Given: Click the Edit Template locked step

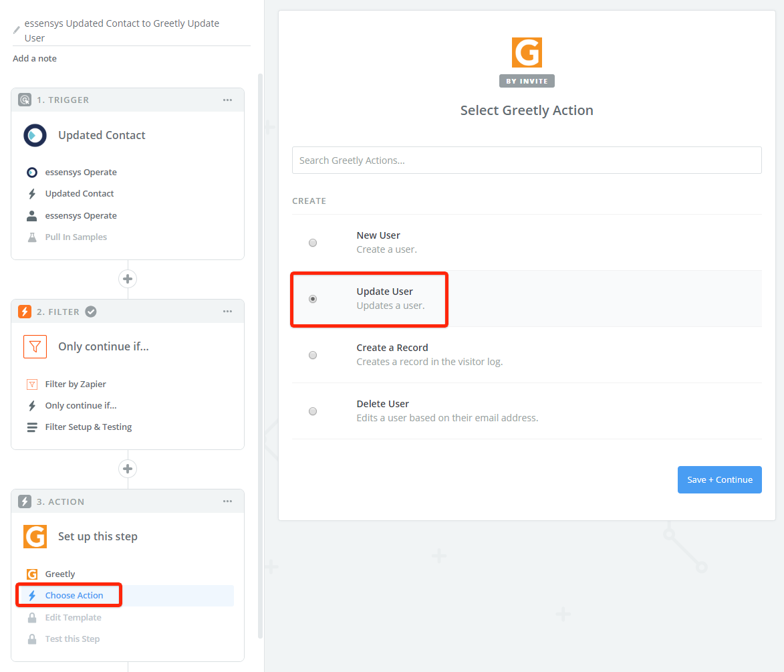Looking at the screenshot, I should pos(73,617).
